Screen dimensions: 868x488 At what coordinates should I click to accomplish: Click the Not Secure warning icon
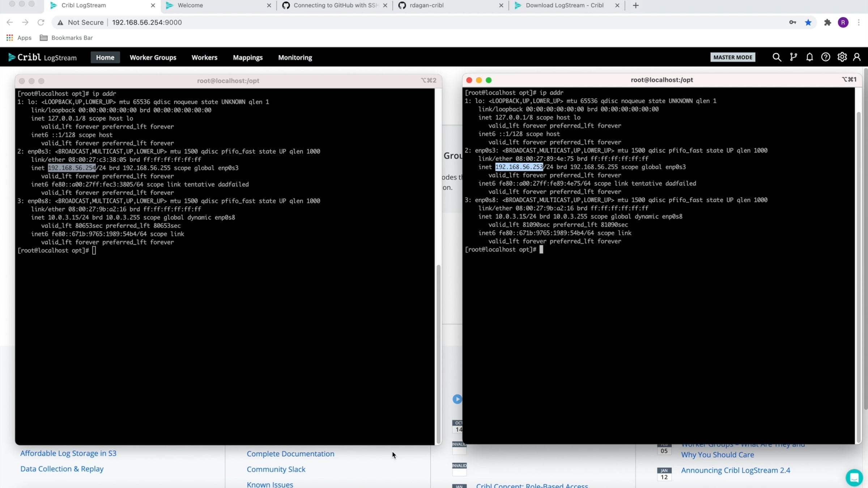click(x=60, y=22)
